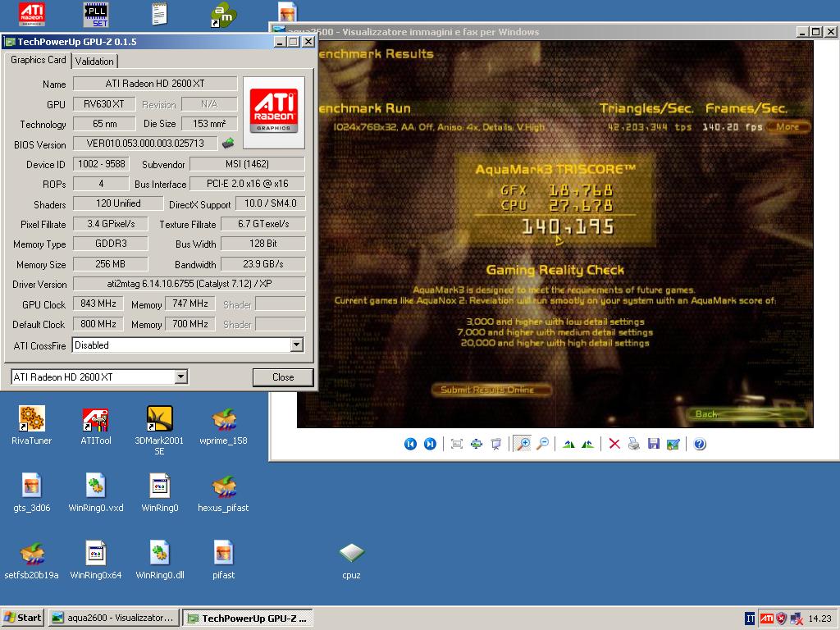
Task: Open PLL SET desktop icon
Action: click(x=97, y=15)
